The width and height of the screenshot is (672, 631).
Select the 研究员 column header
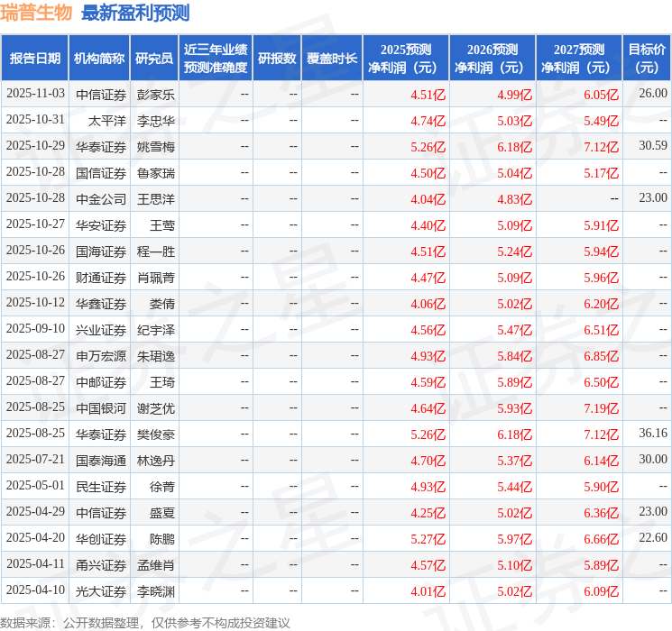154,59
